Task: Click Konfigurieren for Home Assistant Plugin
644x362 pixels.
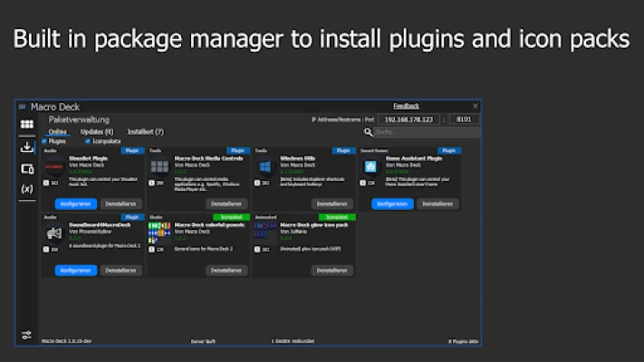Action: [392, 204]
